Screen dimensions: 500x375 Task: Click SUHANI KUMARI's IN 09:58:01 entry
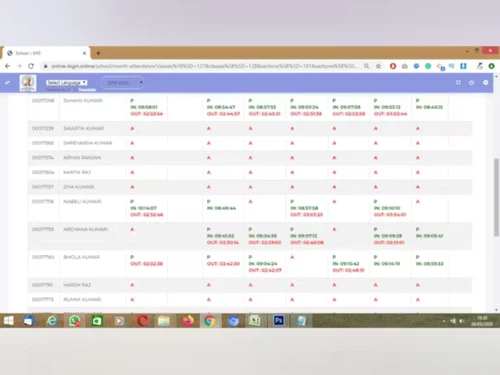point(144,107)
